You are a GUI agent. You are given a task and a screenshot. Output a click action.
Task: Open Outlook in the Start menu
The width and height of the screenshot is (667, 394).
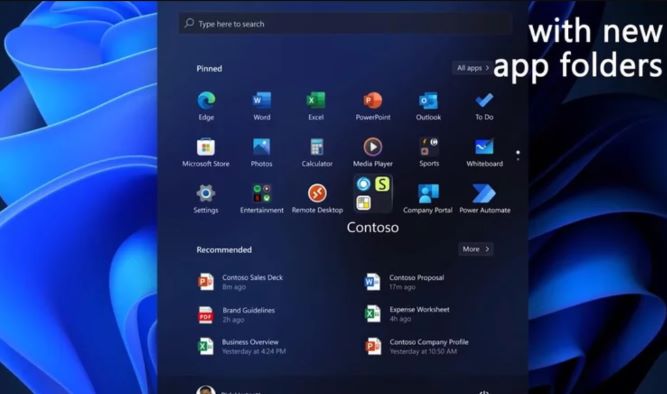428,106
